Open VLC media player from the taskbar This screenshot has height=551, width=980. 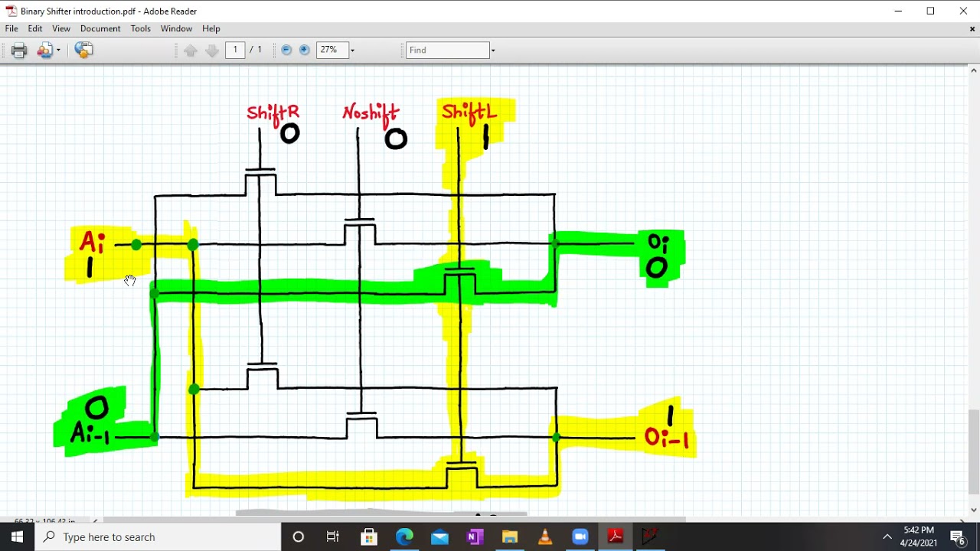(545, 536)
